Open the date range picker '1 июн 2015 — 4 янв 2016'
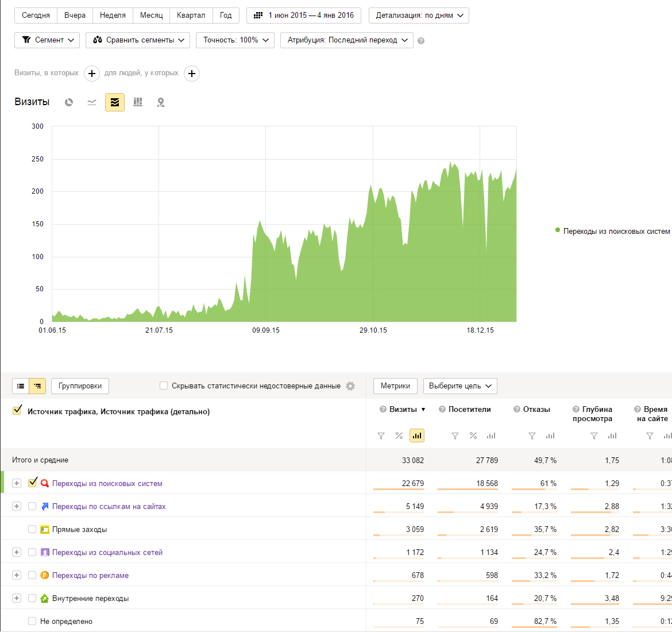672x632 pixels. tap(304, 16)
